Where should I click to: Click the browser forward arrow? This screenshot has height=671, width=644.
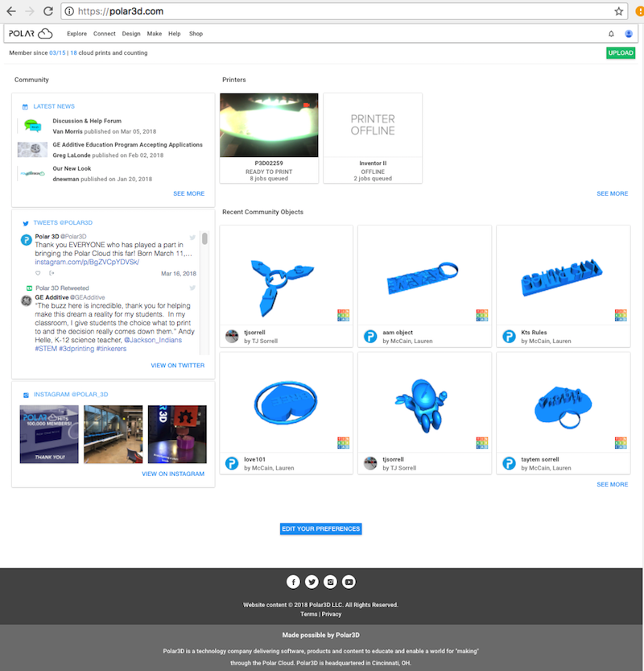click(30, 11)
